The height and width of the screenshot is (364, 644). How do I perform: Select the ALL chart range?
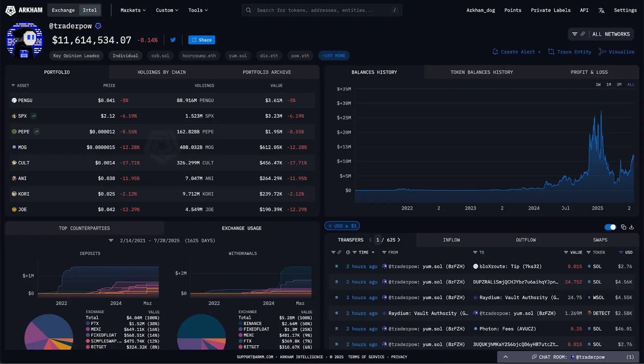(631, 84)
